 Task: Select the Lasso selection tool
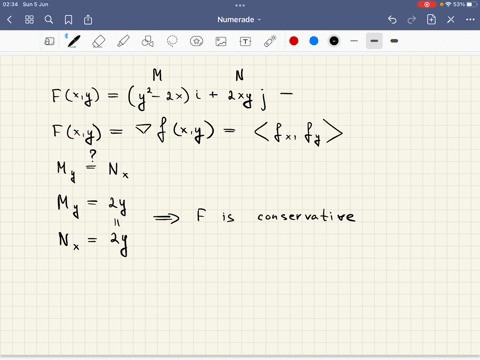click(x=172, y=41)
